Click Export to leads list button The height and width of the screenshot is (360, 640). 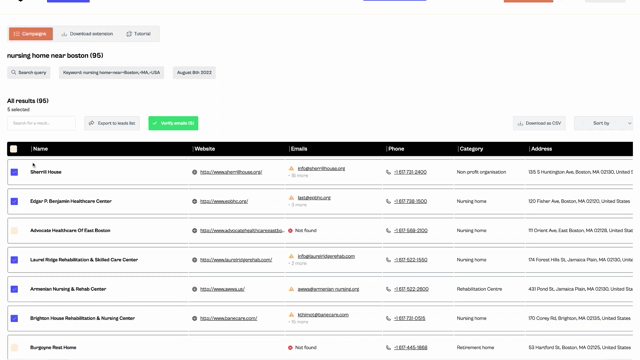(x=112, y=123)
